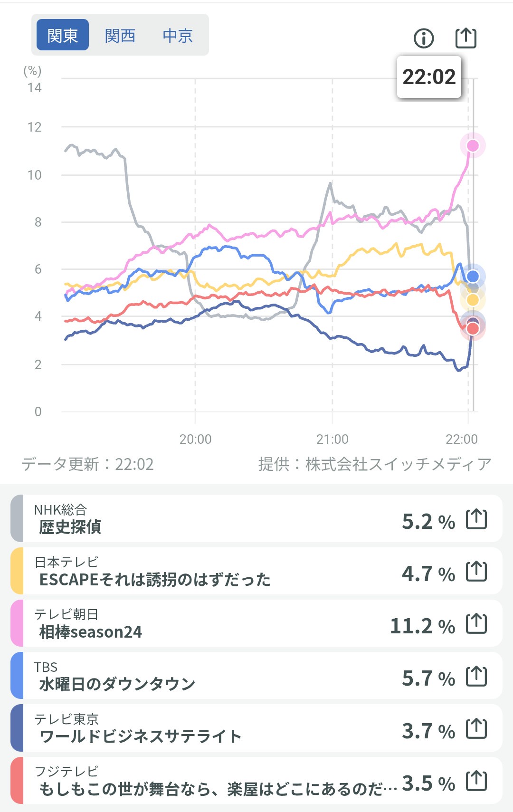The width and height of the screenshot is (513, 812).
Task: Open the info icon above the chart
Action: 424,38
